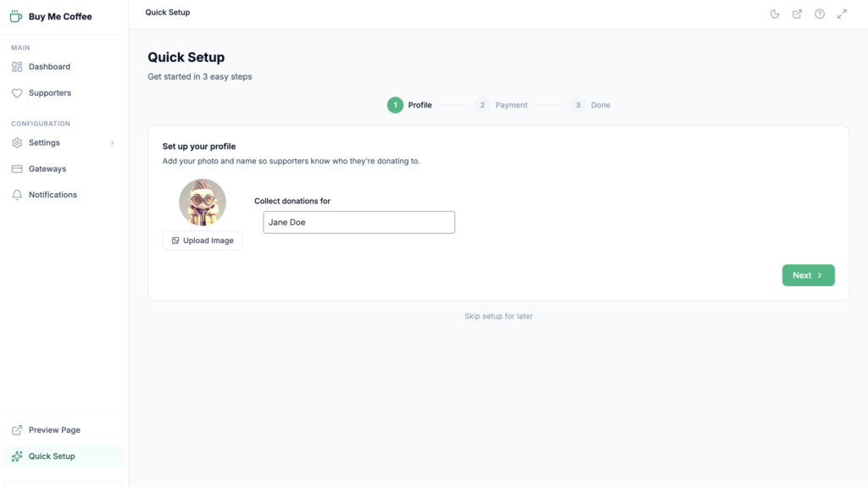Click the Notifications bell icon

(x=17, y=195)
